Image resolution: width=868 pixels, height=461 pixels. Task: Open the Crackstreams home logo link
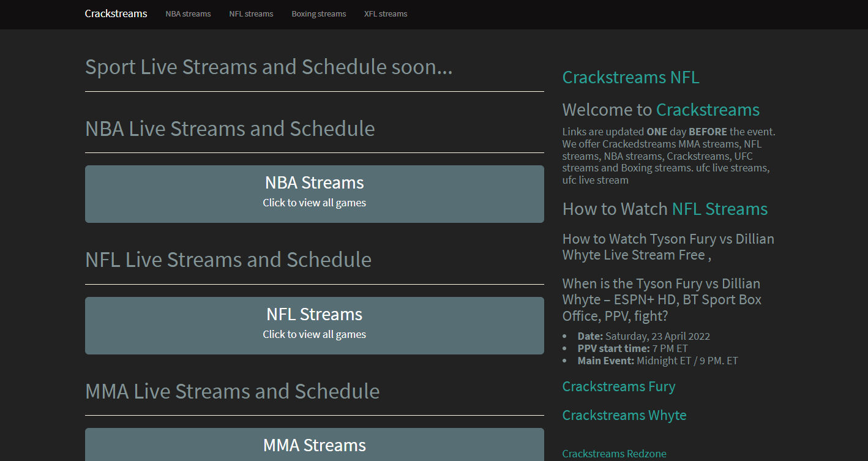point(116,13)
